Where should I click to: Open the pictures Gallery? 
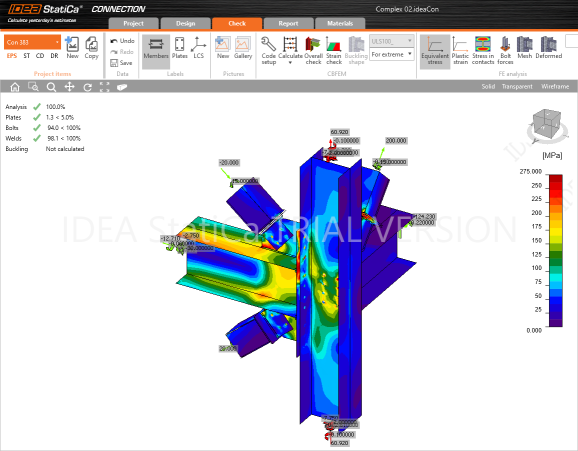[243, 48]
